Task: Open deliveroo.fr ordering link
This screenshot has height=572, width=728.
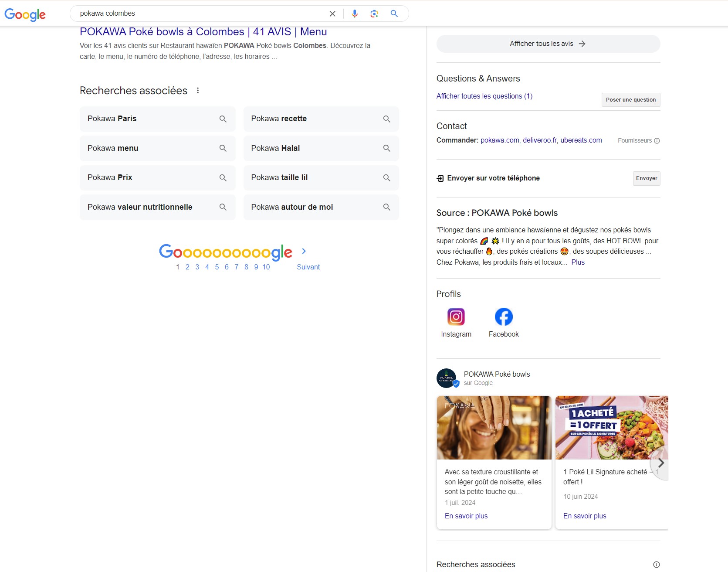Action: pos(540,140)
